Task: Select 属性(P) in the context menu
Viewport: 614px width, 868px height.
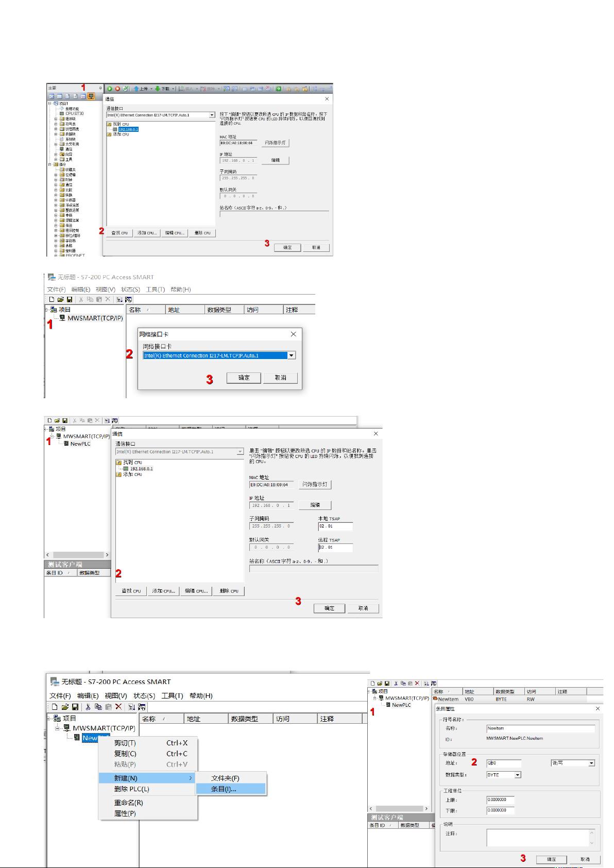Action: point(125,814)
